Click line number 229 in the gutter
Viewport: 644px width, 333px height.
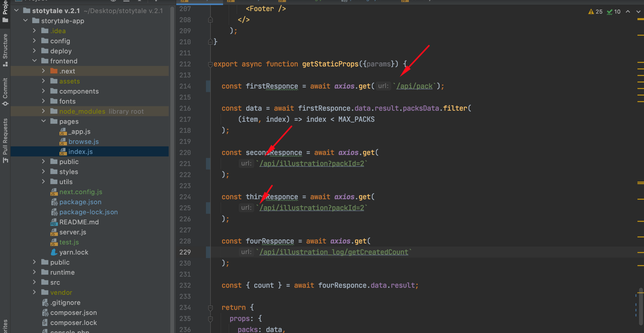tap(185, 252)
